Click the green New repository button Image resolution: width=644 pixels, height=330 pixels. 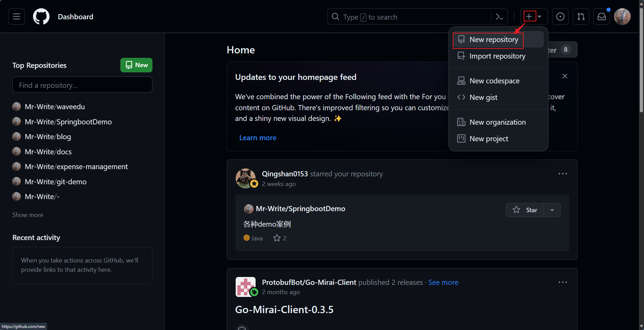coord(136,65)
